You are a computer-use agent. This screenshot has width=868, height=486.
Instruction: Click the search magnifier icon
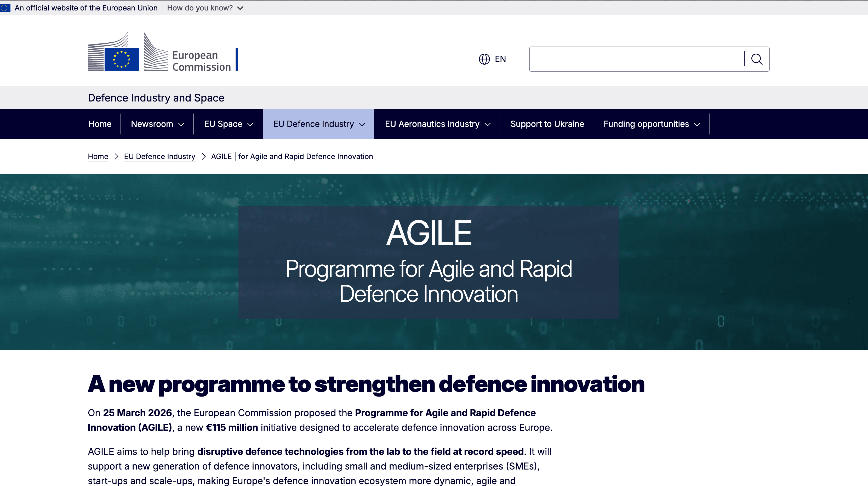(x=756, y=59)
